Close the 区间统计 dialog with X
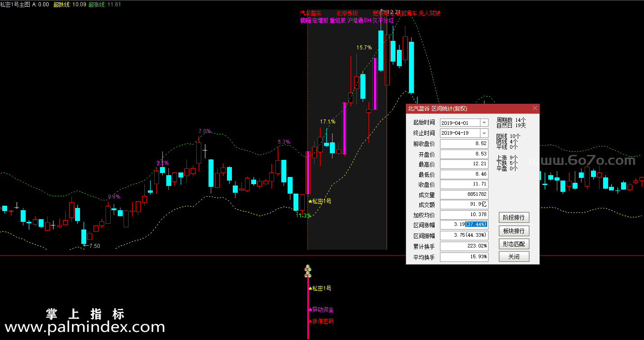The image size is (644, 340). coord(535,108)
